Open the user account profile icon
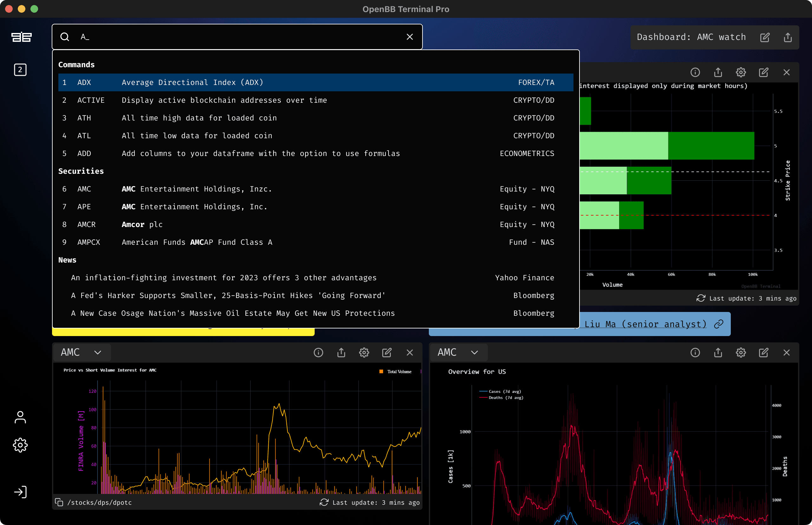The image size is (812, 525). point(20,417)
